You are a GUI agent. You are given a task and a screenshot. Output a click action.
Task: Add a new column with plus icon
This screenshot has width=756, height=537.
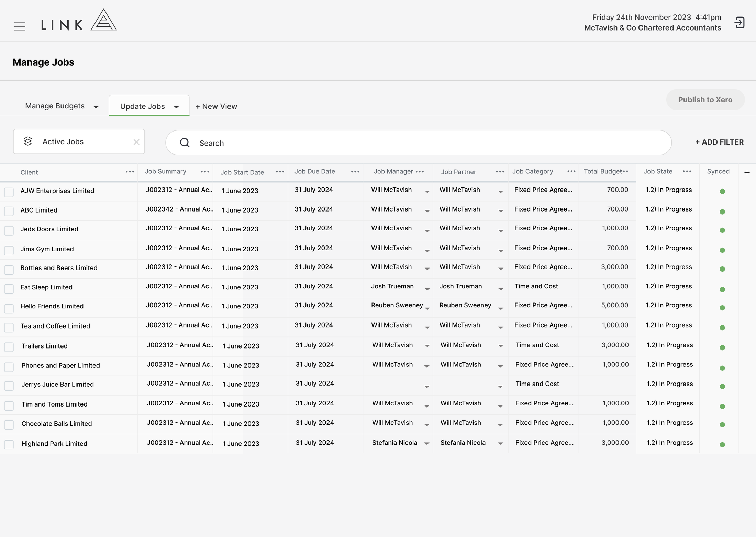click(747, 172)
